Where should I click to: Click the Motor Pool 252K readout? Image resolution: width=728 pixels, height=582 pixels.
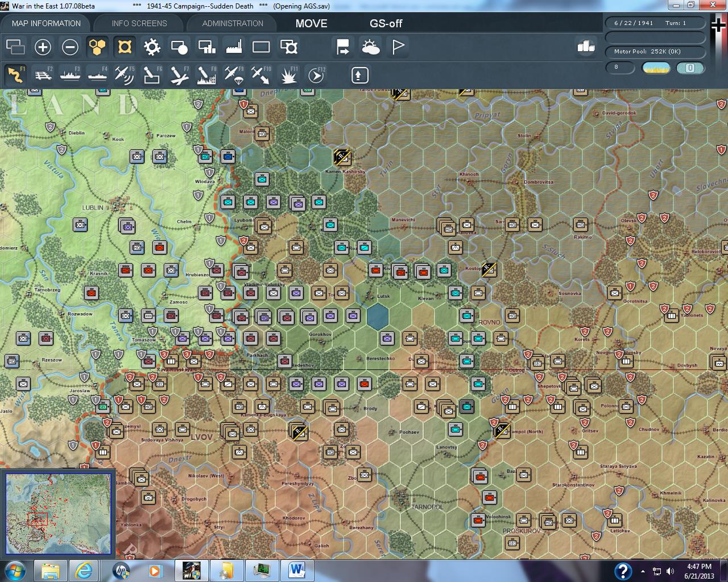coord(655,52)
